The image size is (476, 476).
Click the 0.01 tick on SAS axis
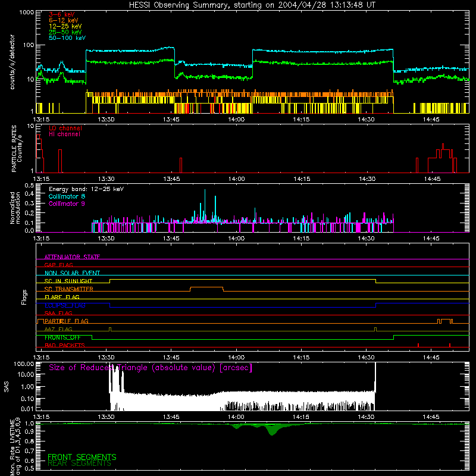[27, 409]
